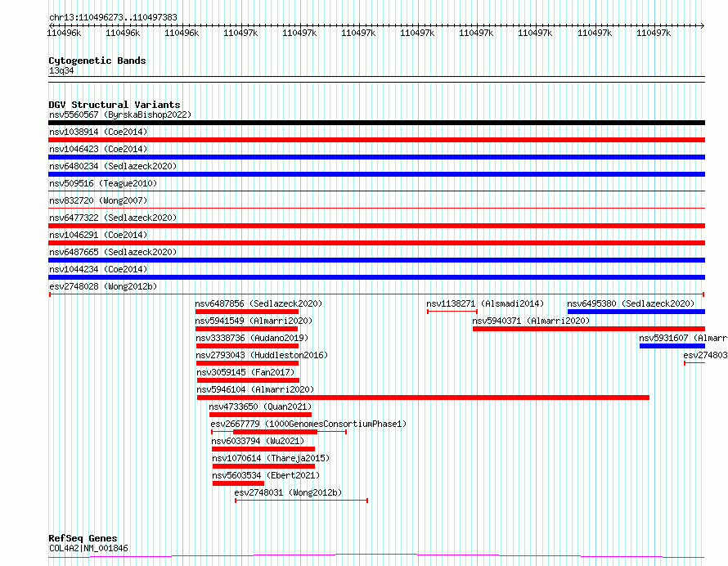Image resolution: width=728 pixels, height=566 pixels.
Task: Open nsv1070614 (Thareja2015) label
Action: 271,458
